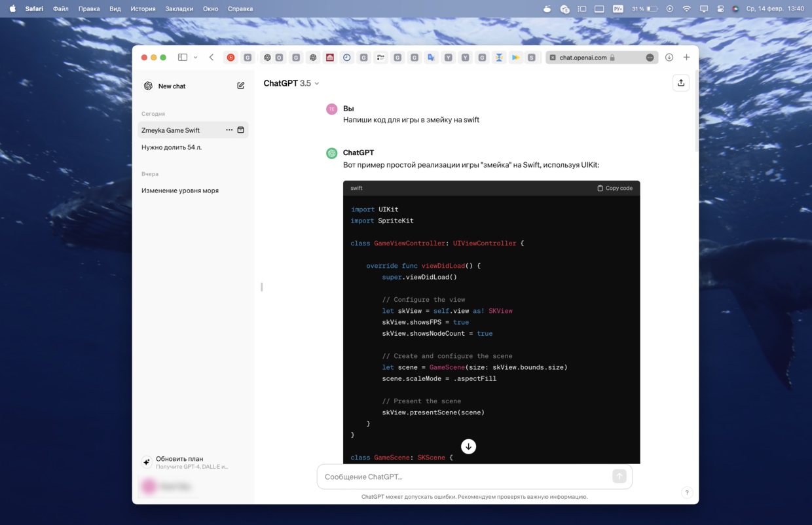Click the battery 31% indicator
This screenshot has width=812, height=525.
click(644, 9)
